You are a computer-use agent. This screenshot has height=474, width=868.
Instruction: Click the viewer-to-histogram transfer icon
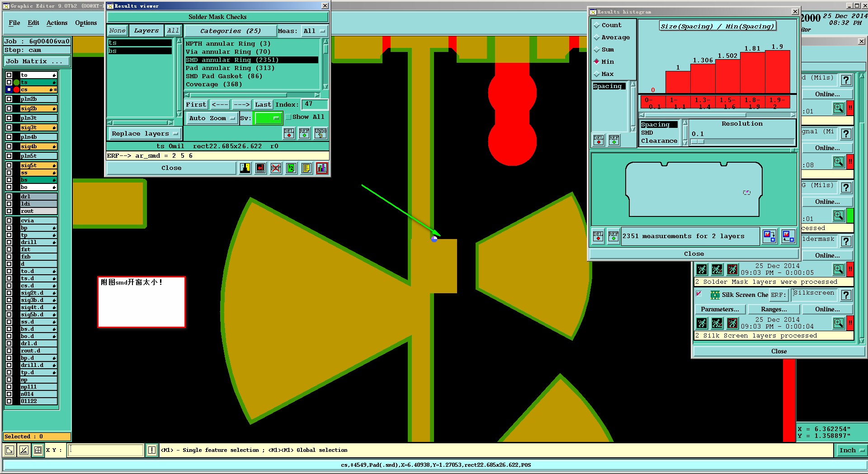[x=788, y=236]
